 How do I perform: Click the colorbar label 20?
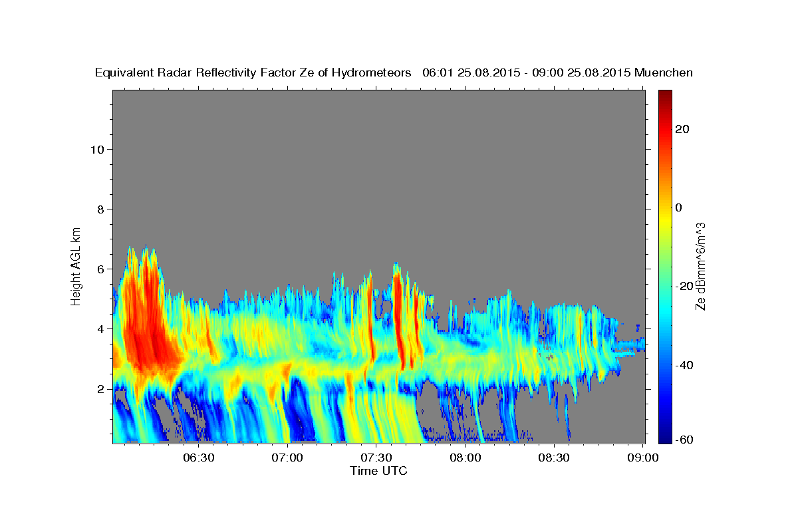pos(682,130)
